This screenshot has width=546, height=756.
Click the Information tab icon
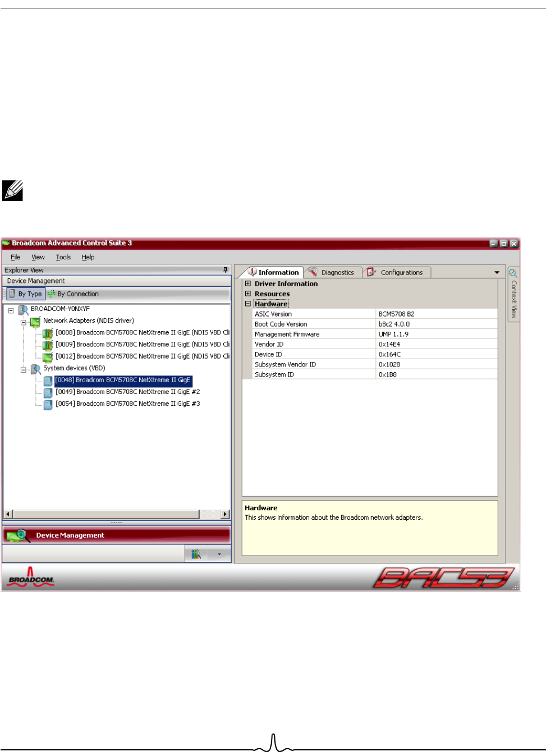[253, 272]
